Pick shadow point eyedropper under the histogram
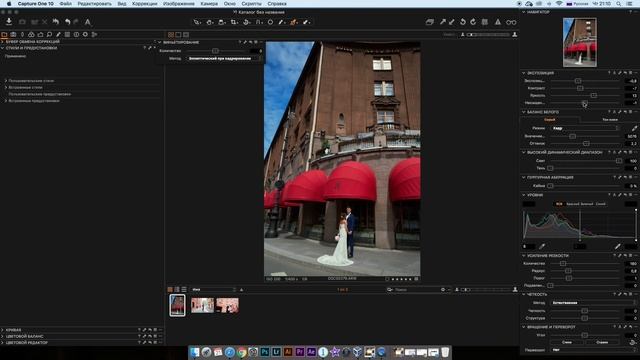This screenshot has width=640, height=360. coord(542,246)
